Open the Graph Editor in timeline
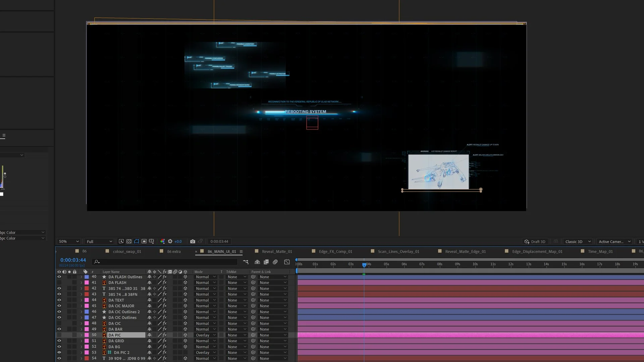The width and height of the screenshot is (644, 362). click(x=287, y=262)
